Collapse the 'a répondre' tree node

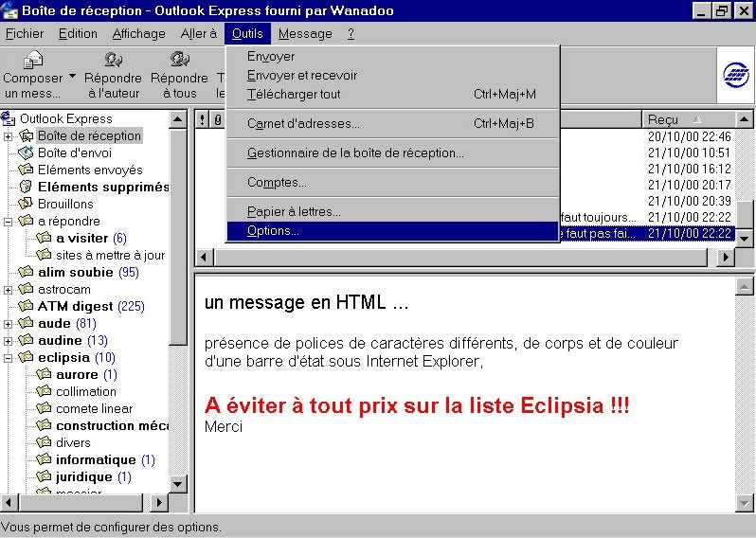pyautogui.click(x=9, y=222)
